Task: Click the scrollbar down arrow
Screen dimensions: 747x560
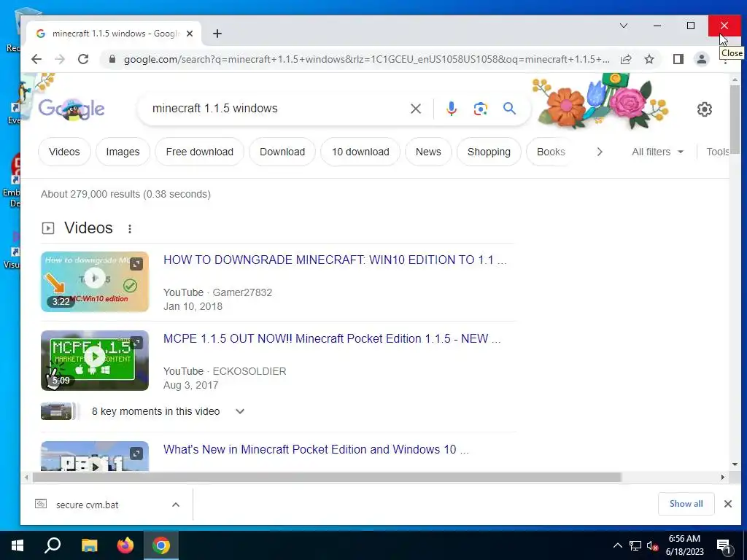Action: (735, 464)
